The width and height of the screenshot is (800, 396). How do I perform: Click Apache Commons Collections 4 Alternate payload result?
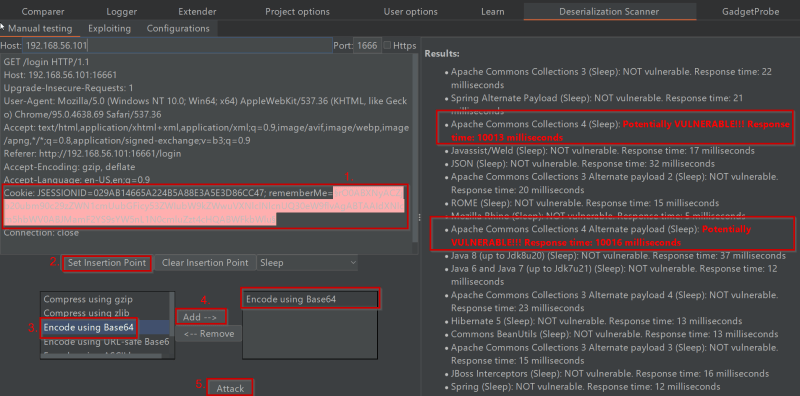(601, 236)
